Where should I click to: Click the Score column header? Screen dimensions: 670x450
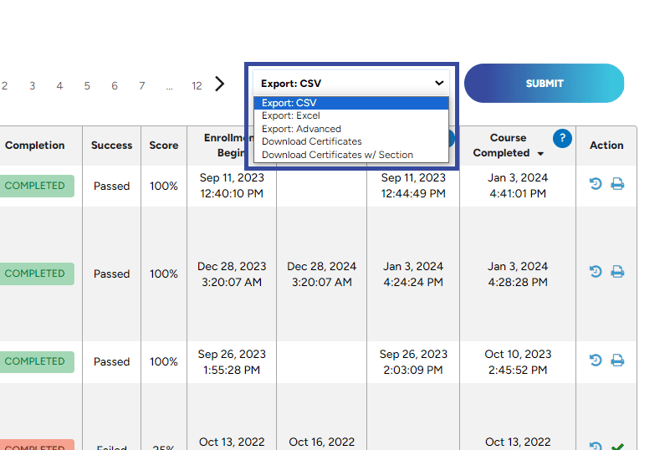164,146
